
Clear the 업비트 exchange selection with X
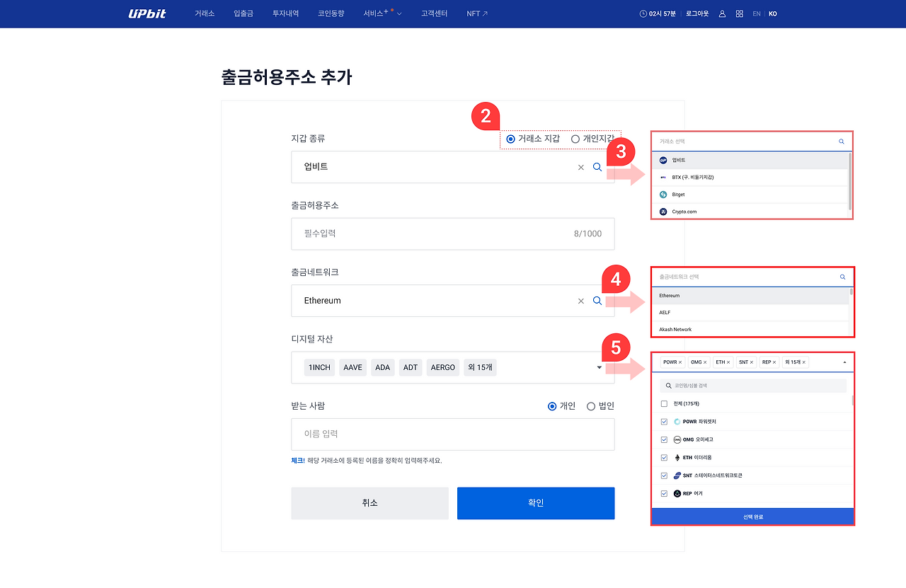[x=581, y=167]
